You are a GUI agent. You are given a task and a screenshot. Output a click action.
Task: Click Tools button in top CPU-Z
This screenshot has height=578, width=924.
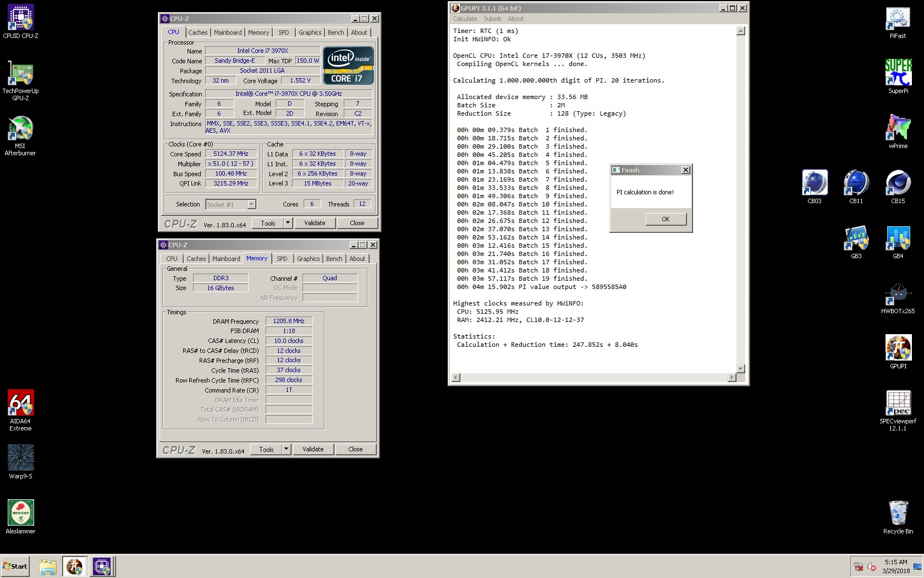(268, 223)
